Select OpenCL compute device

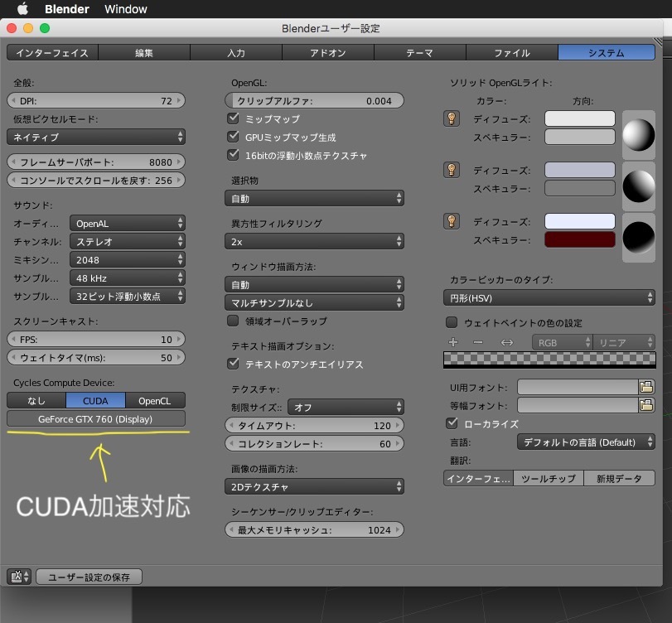point(155,401)
